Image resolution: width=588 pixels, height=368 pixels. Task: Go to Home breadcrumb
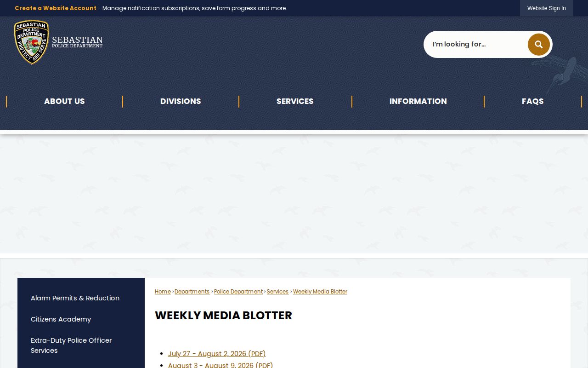pyautogui.click(x=163, y=292)
